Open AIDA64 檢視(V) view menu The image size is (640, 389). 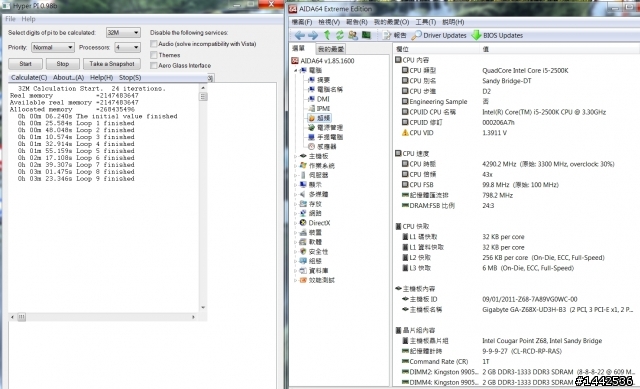[x=329, y=22]
